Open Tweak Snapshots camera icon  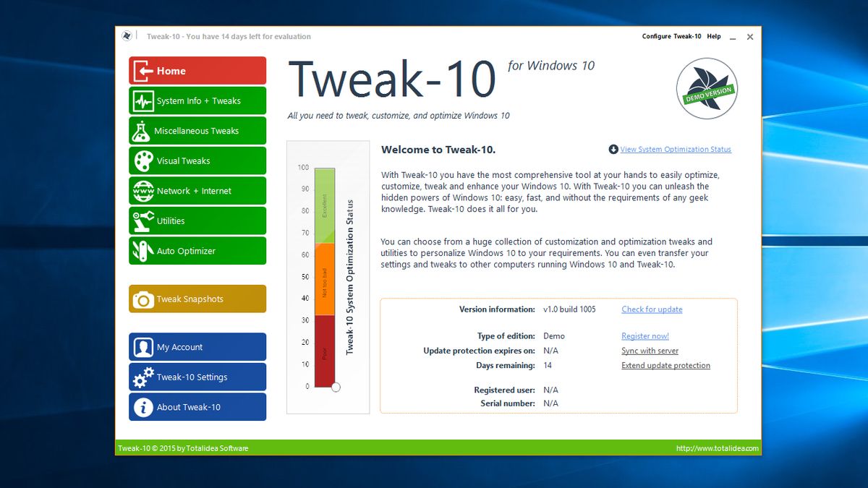click(x=143, y=299)
